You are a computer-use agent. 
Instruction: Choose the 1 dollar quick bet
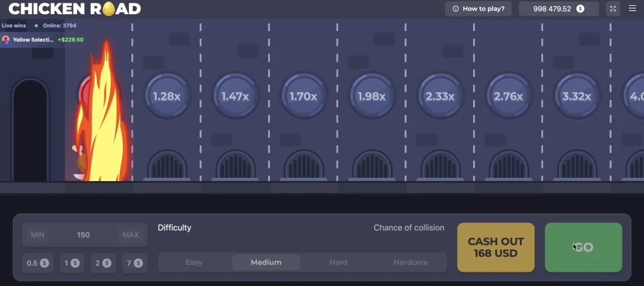coord(72,263)
